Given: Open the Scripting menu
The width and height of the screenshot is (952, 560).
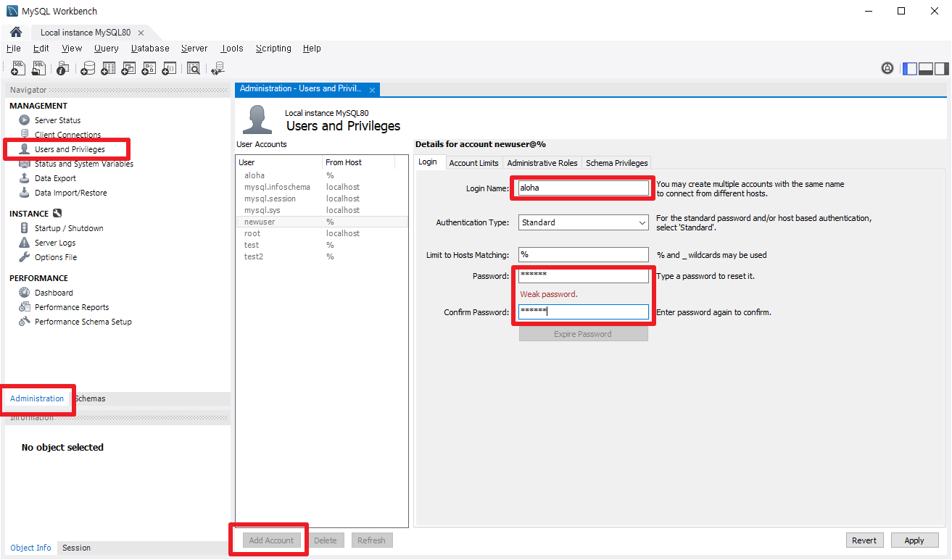Looking at the screenshot, I should (x=273, y=49).
